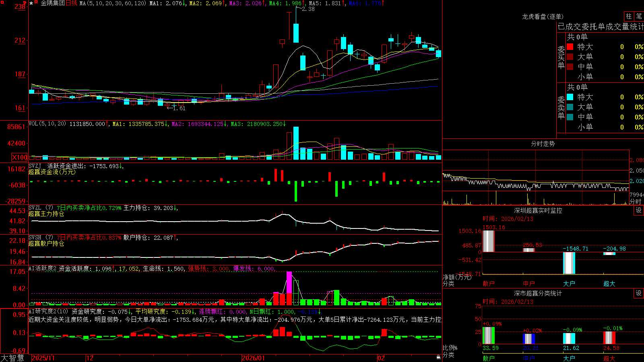Click the 2026/01 date marker on time axis
Image resolution: width=644 pixels, height=362 pixels.
pyautogui.click(x=254, y=358)
